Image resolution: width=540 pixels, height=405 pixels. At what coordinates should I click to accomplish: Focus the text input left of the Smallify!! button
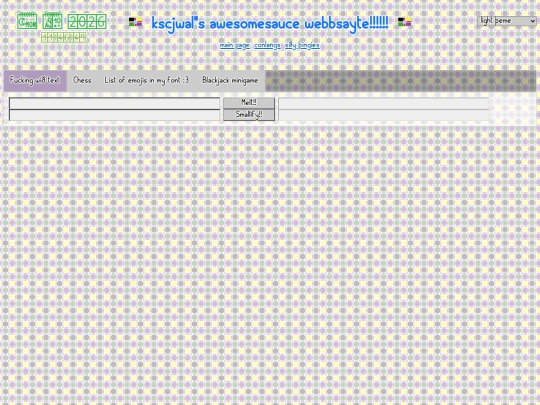(114, 115)
